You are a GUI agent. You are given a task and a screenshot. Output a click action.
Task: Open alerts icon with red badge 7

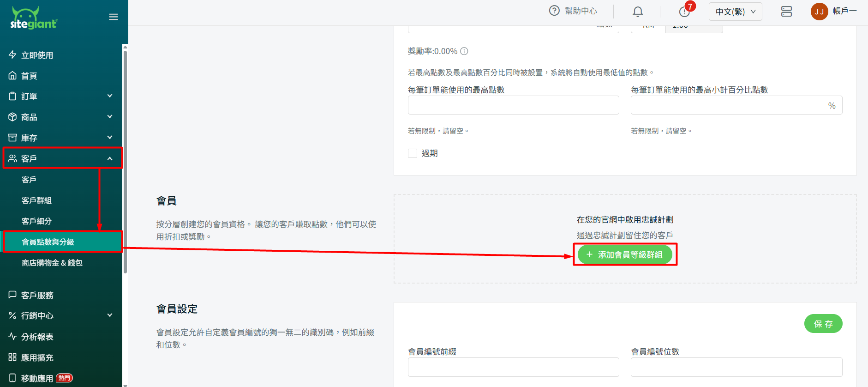coord(684,12)
